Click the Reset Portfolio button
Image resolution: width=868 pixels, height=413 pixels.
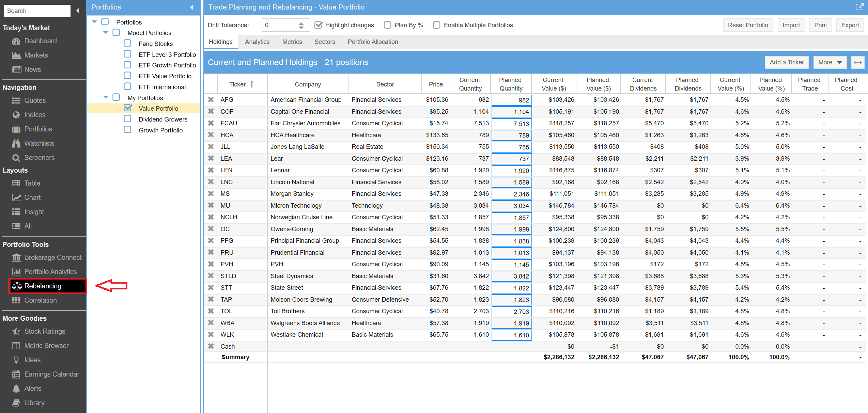pyautogui.click(x=748, y=25)
